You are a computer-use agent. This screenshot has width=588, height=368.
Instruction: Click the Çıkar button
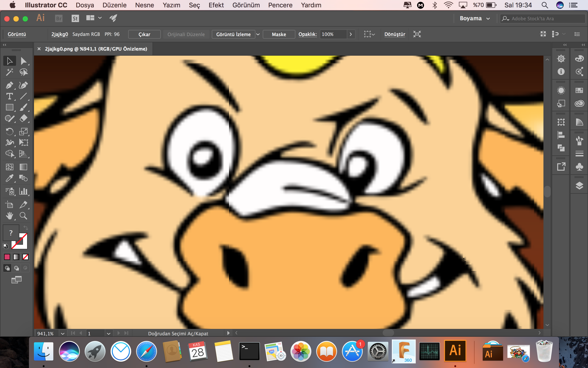tap(144, 34)
